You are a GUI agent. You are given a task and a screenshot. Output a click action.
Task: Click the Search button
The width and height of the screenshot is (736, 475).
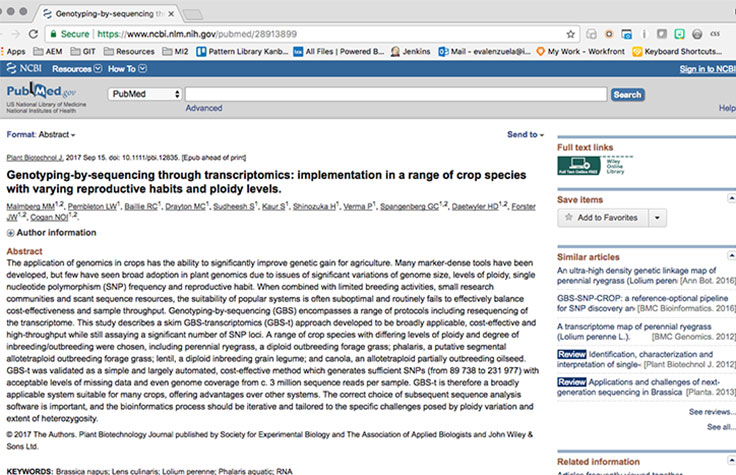627,95
